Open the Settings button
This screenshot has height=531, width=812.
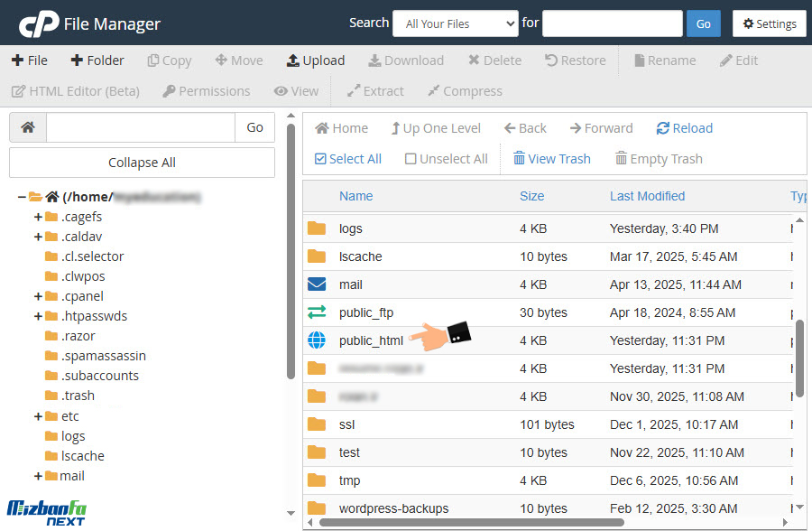click(769, 23)
